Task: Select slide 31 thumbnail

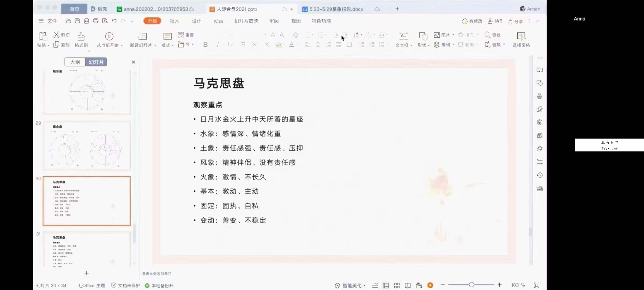Action: (87, 249)
